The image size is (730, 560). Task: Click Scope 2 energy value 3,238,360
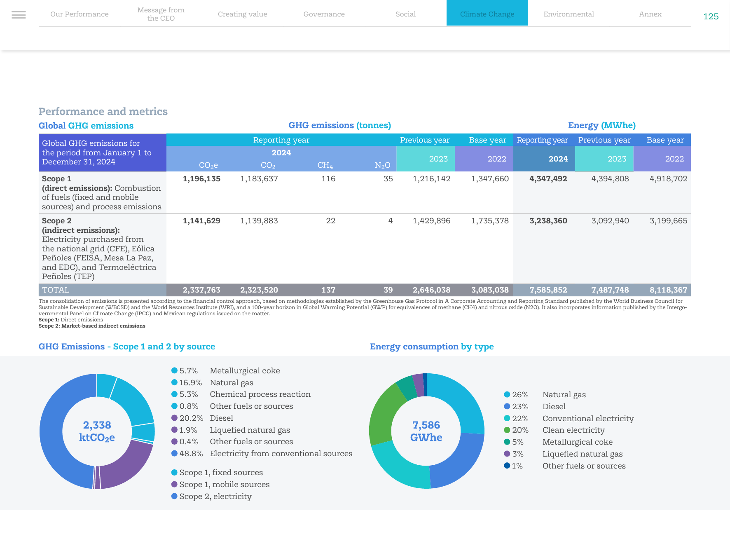tap(548, 221)
